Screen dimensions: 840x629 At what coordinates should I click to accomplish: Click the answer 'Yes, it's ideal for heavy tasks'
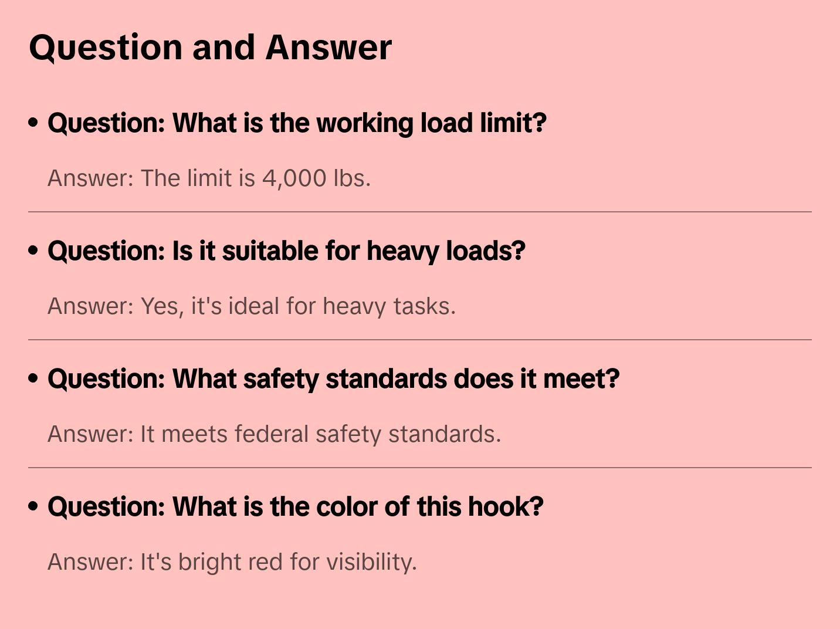[x=251, y=306]
